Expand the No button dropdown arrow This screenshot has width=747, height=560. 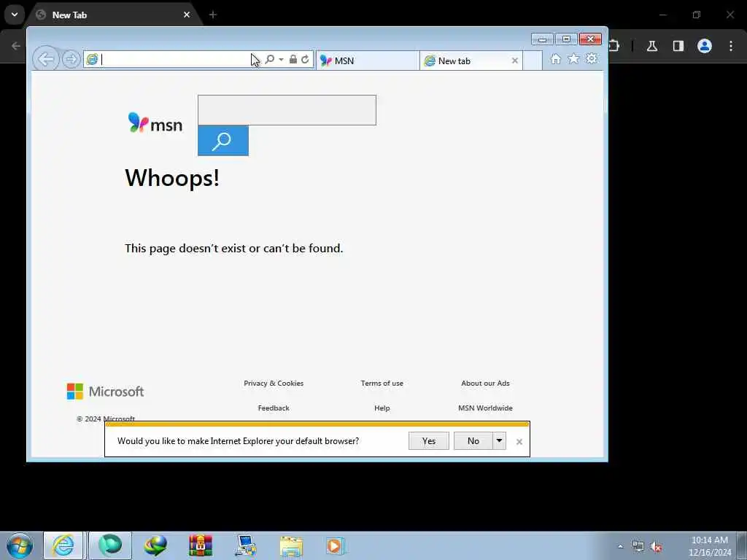click(x=499, y=441)
